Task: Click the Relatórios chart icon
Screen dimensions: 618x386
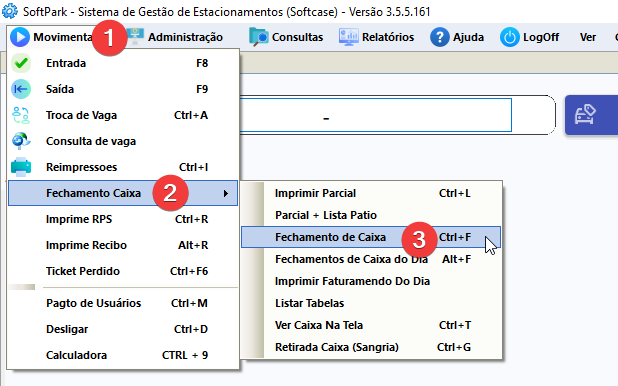Action: point(349,37)
